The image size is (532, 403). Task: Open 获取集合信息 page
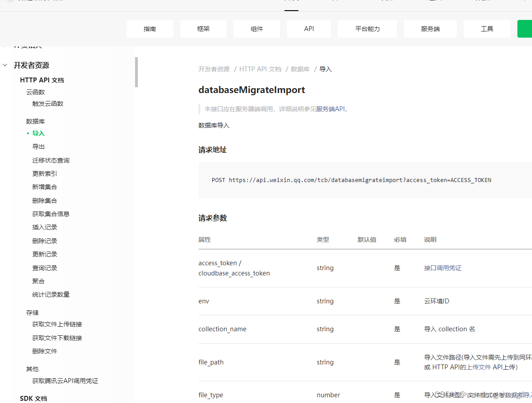point(51,214)
